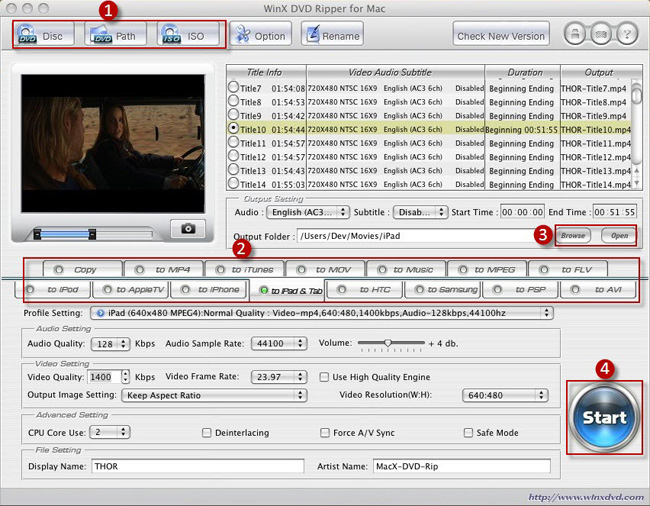Click the Start Time field
Screen dimensions: 650x506
[522, 212]
